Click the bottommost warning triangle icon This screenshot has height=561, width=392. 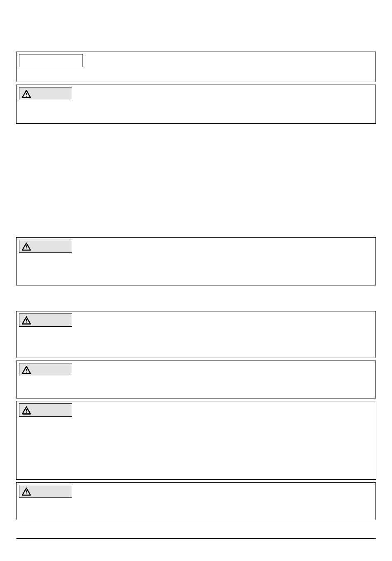26,492
